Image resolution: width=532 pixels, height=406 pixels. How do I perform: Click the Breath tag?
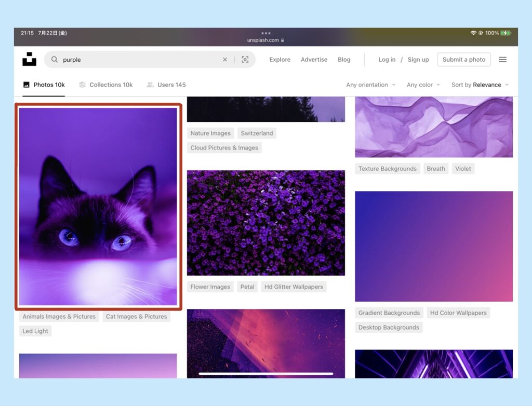pos(436,169)
